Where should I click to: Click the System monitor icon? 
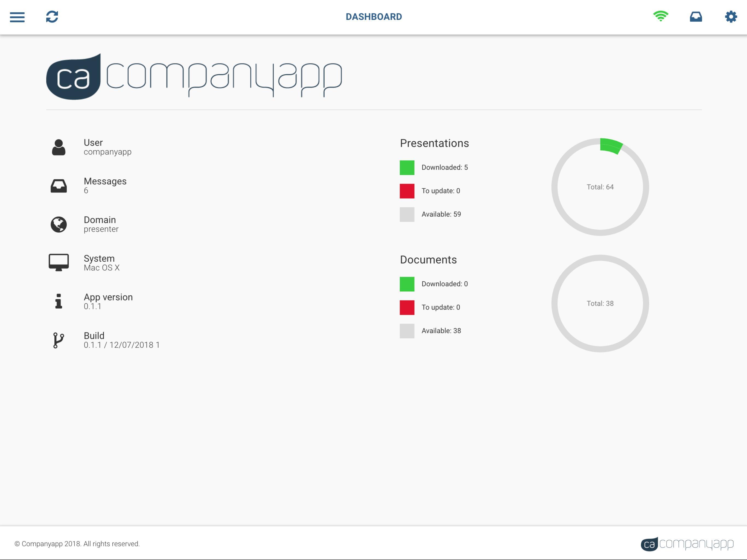(59, 262)
